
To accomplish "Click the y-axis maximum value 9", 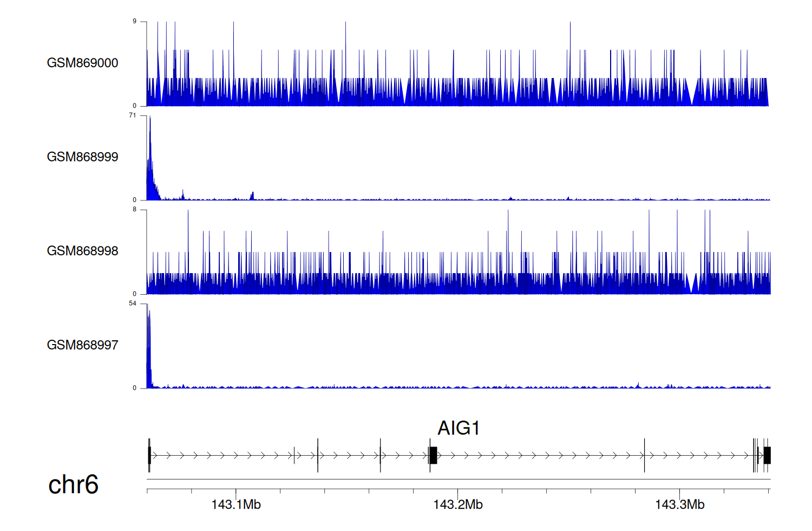I will coord(134,22).
